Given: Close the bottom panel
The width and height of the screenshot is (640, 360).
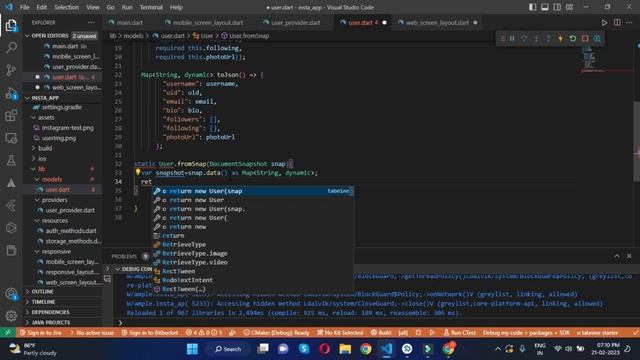Looking at the screenshot, I should (629, 256).
